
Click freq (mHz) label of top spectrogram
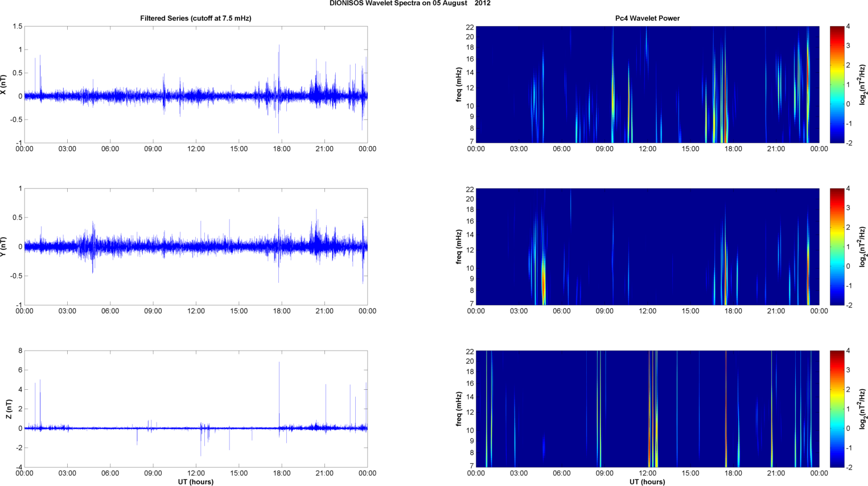pyautogui.click(x=459, y=85)
